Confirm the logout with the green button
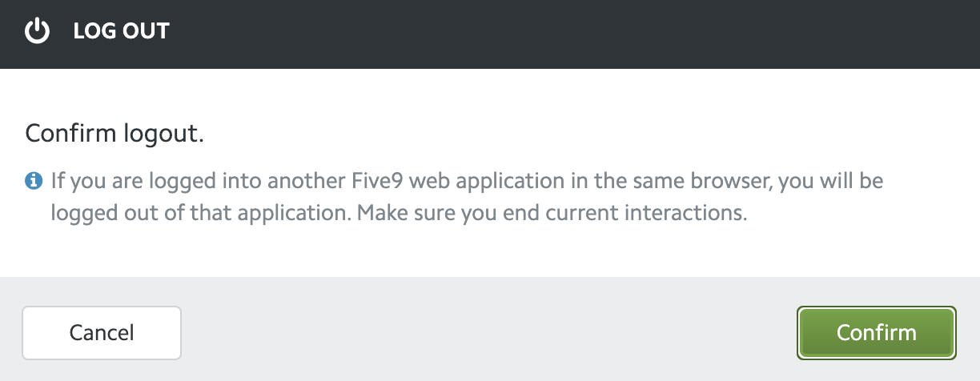 (877, 332)
